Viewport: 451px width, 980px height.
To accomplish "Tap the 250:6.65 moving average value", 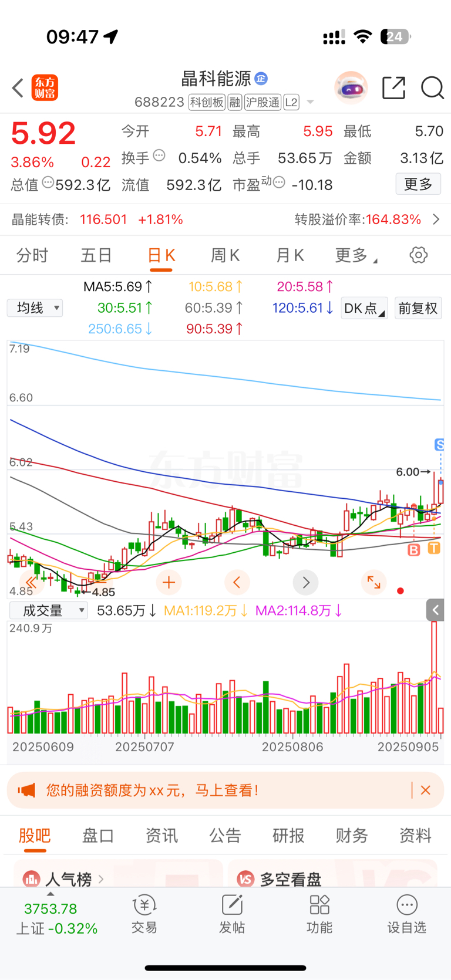I will pyautogui.click(x=120, y=329).
